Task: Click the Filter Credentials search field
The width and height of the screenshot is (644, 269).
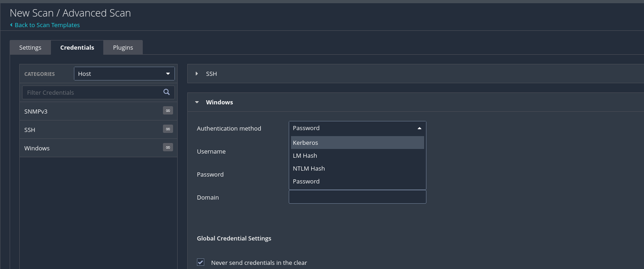Action: point(92,92)
